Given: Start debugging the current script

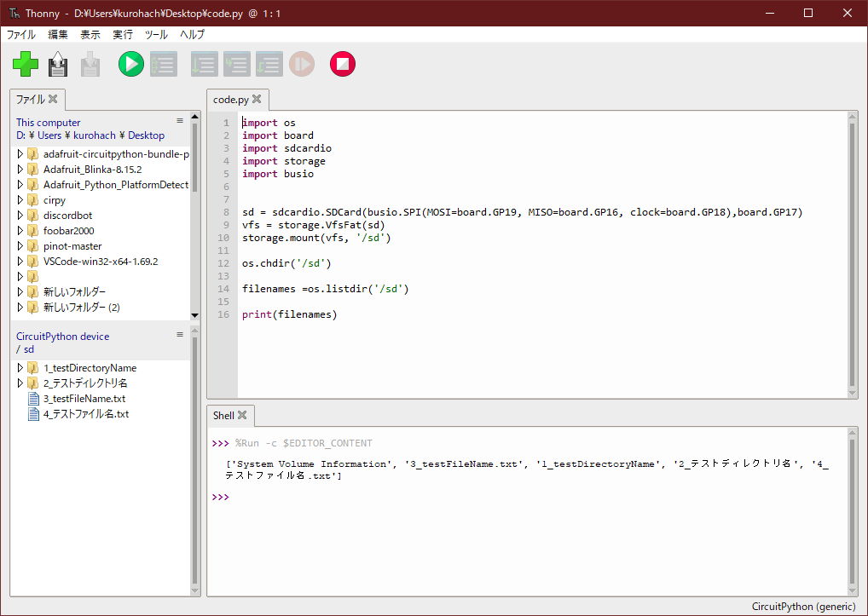Looking at the screenshot, I should coord(164,64).
